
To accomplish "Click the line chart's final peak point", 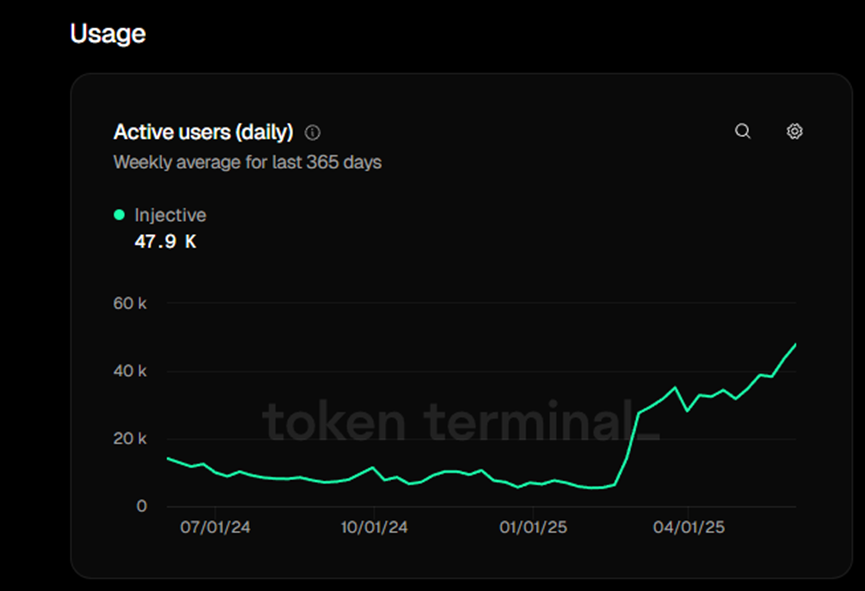I will tap(796, 344).
